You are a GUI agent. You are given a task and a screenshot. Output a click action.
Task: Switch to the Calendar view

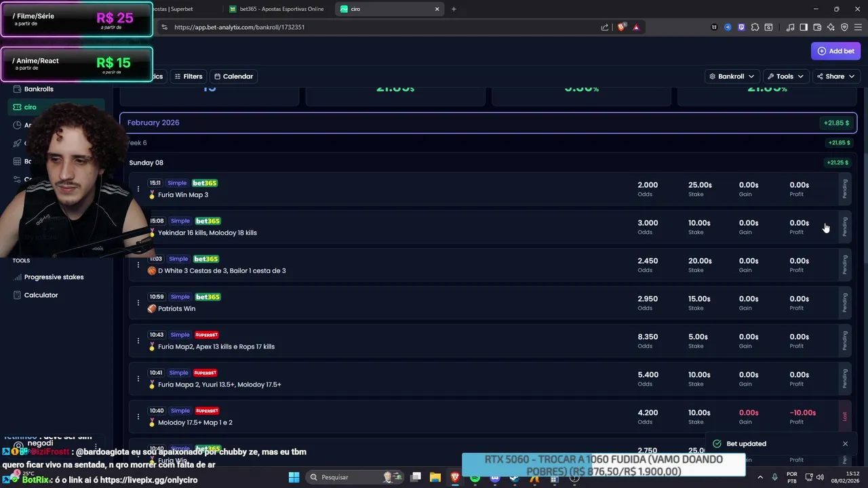(x=233, y=77)
